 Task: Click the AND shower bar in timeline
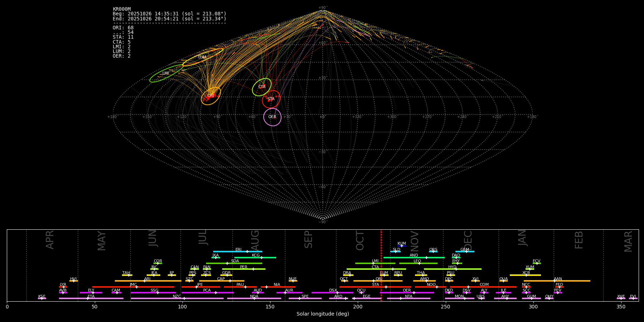coord(414,257)
